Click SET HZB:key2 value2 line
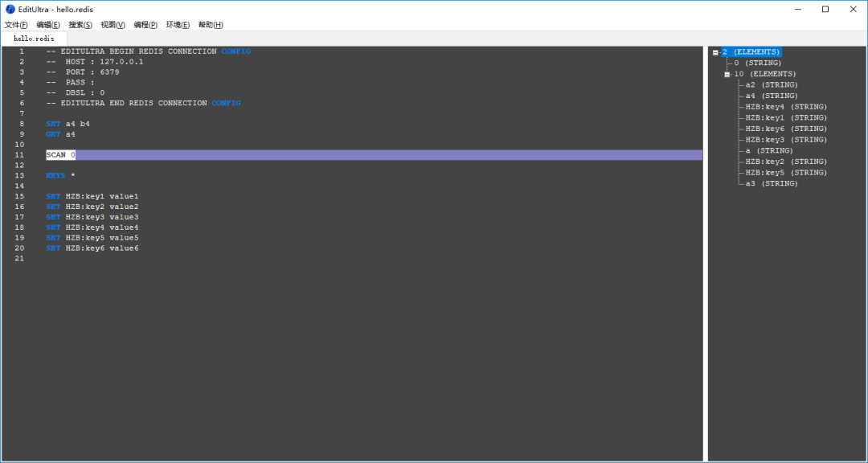Viewport: 868px width, 463px height. pos(92,207)
